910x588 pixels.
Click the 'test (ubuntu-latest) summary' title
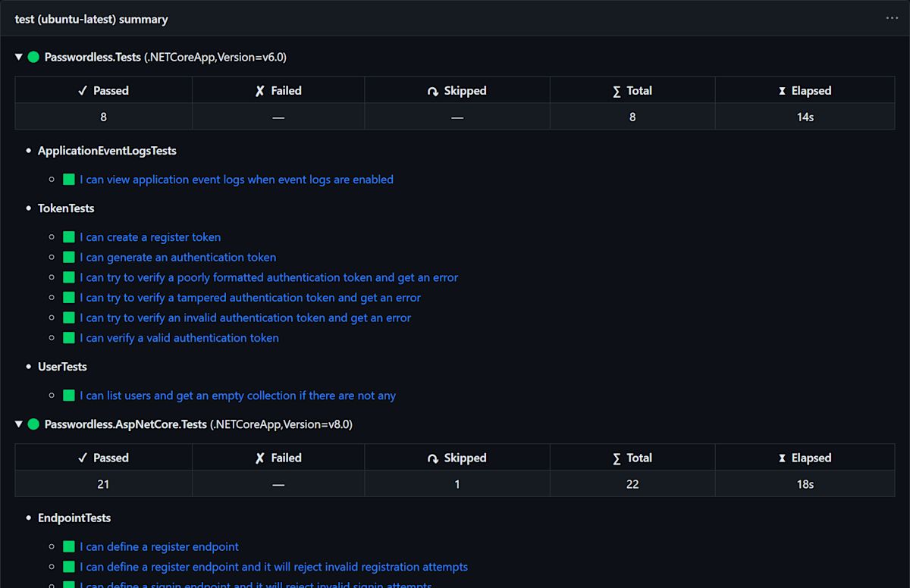(x=92, y=19)
